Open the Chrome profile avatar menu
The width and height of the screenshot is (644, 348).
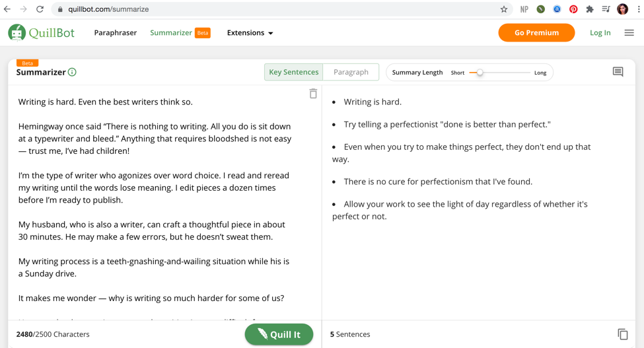(622, 9)
